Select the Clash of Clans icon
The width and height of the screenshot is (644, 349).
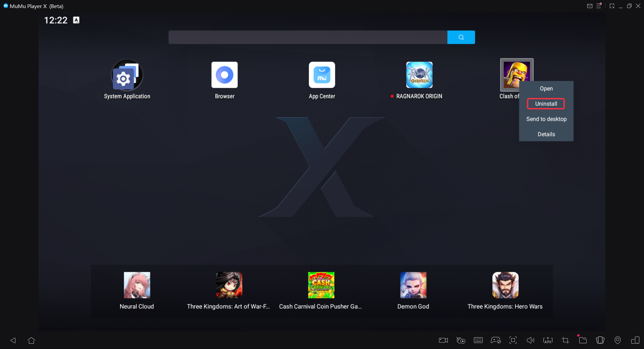coord(517,75)
